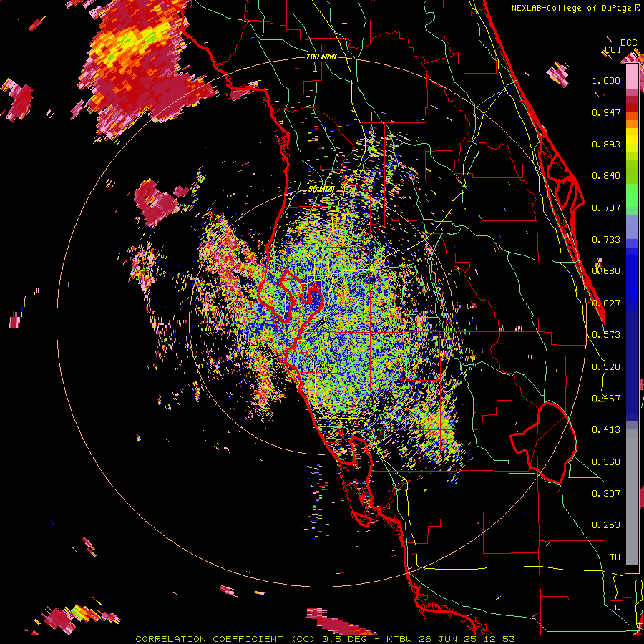Click the 50 NMI range ring label
Screen dimensions: 644x644
click(x=321, y=189)
